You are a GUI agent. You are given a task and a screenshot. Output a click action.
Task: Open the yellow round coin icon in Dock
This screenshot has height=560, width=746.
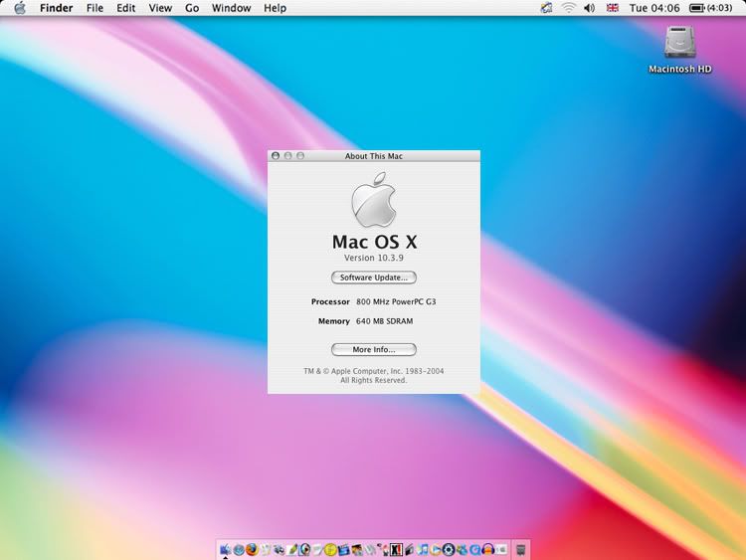[330, 550]
